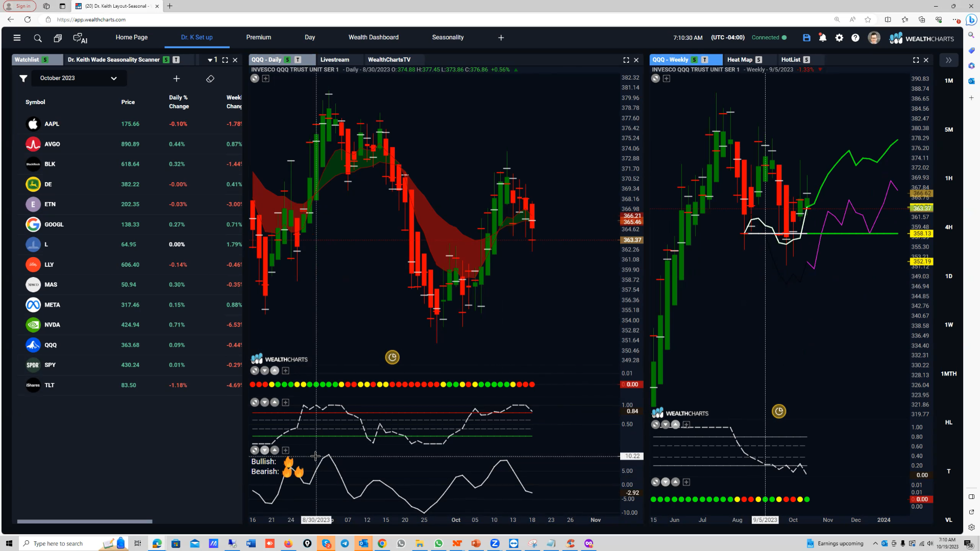The width and height of the screenshot is (980, 551).
Task: Click the 363.37 price label on daily axis
Action: point(631,240)
